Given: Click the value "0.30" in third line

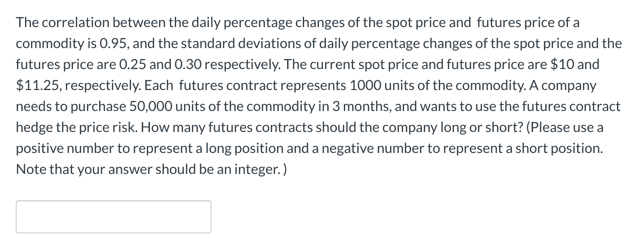Looking at the screenshot, I should click(188, 65).
